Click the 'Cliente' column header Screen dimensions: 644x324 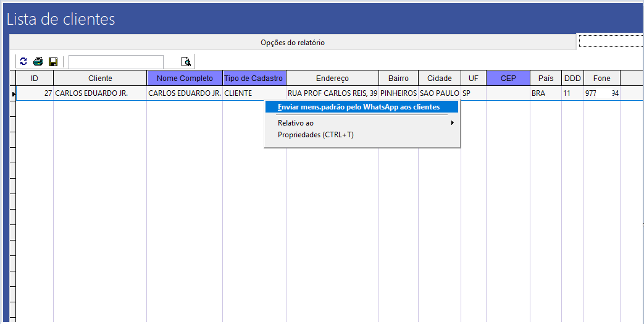(100, 79)
